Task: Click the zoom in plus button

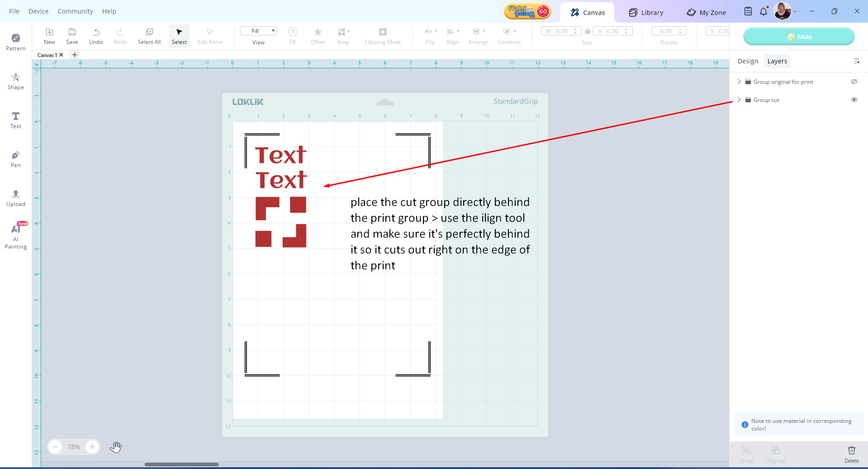Action: pos(92,447)
